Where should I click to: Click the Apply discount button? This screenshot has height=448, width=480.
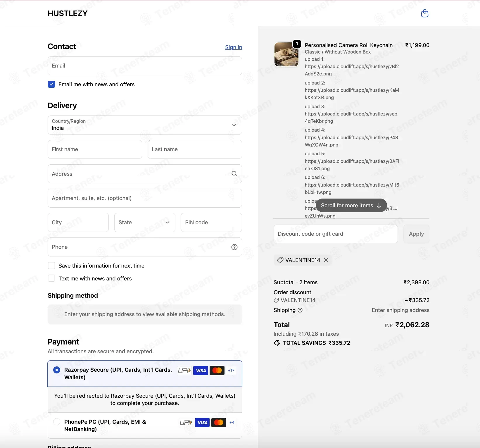416,234
